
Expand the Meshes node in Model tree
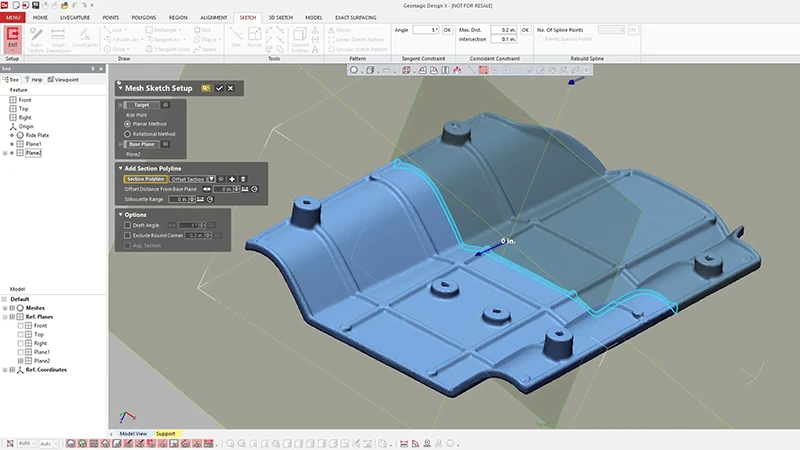pyautogui.click(x=5, y=308)
